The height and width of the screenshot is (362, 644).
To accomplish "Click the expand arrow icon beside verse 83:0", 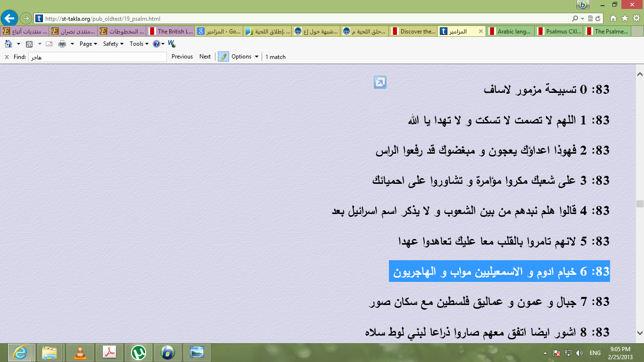I will pyautogui.click(x=380, y=82).
